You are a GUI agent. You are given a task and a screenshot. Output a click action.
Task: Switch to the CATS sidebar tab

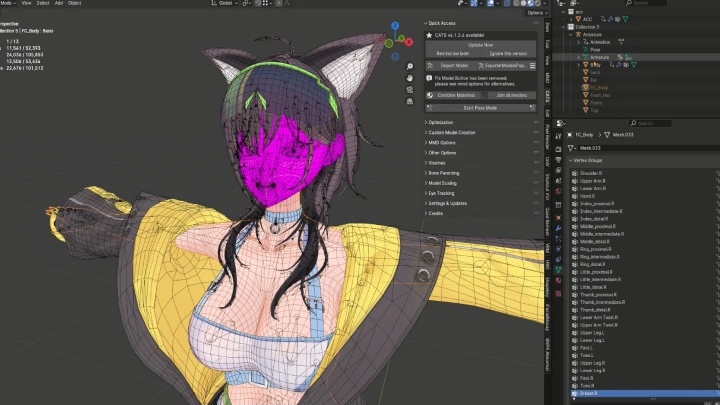click(x=547, y=96)
